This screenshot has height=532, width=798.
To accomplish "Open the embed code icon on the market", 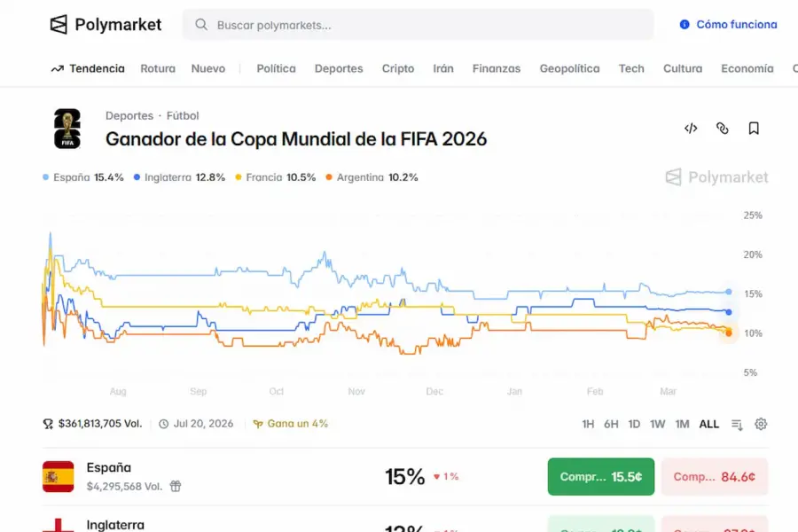I will [691, 128].
